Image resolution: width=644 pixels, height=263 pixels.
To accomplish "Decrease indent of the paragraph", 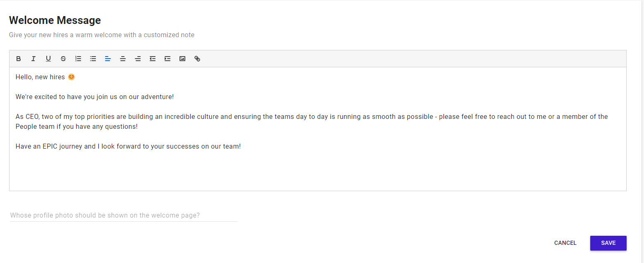I will pos(153,59).
